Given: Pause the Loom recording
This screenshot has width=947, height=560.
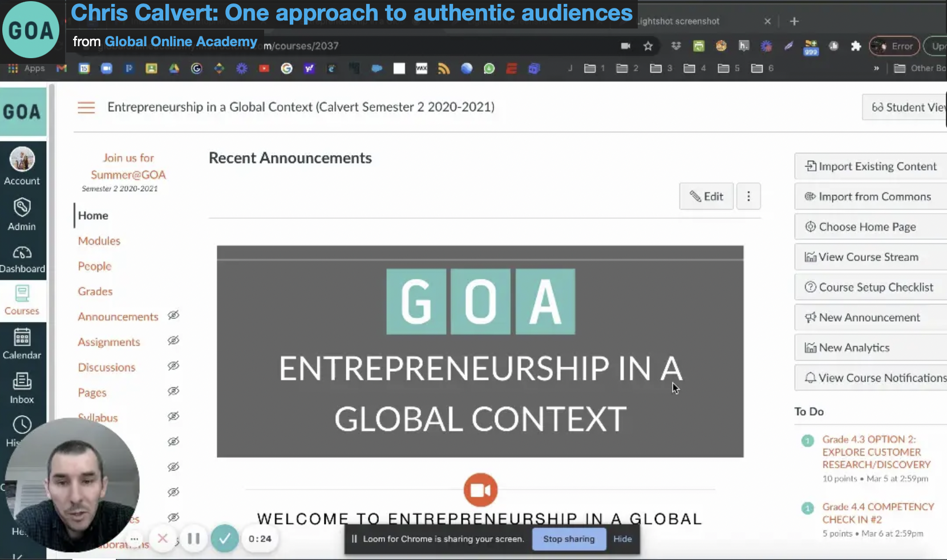Looking at the screenshot, I should [193, 538].
